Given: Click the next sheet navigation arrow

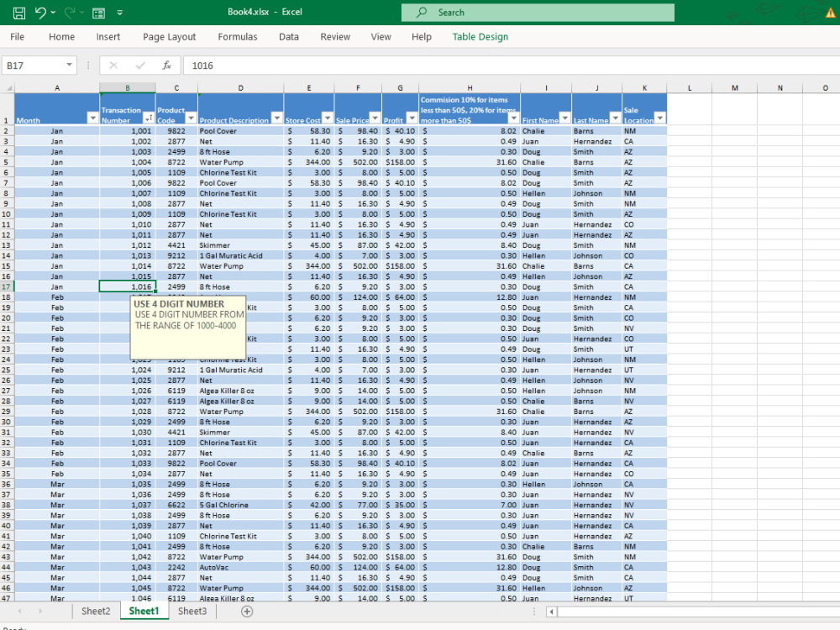Looking at the screenshot, I should pyautogui.click(x=40, y=612).
